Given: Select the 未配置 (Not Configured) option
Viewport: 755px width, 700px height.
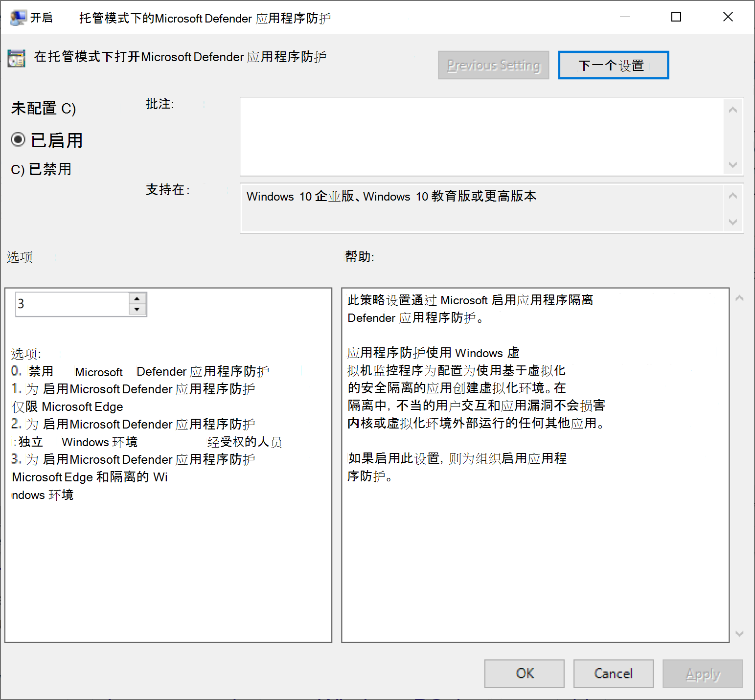Looking at the screenshot, I should [x=43, y=108].
